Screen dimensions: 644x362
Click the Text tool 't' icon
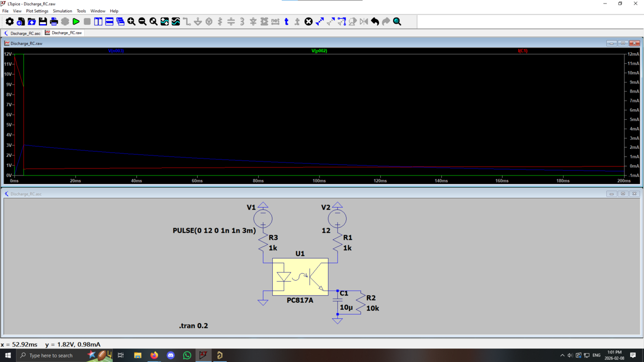click(286, 22)
